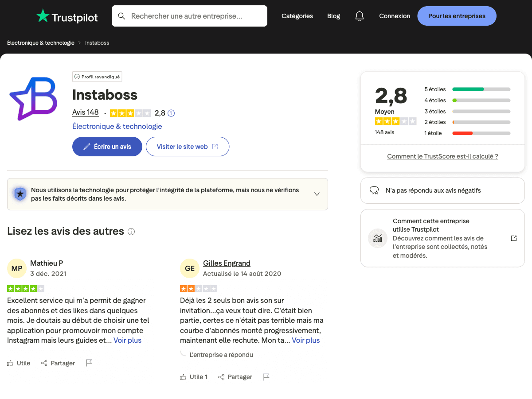Click the Électronique & technologie breadcrumb
This screenshot has width=532, height=399.
41,43
